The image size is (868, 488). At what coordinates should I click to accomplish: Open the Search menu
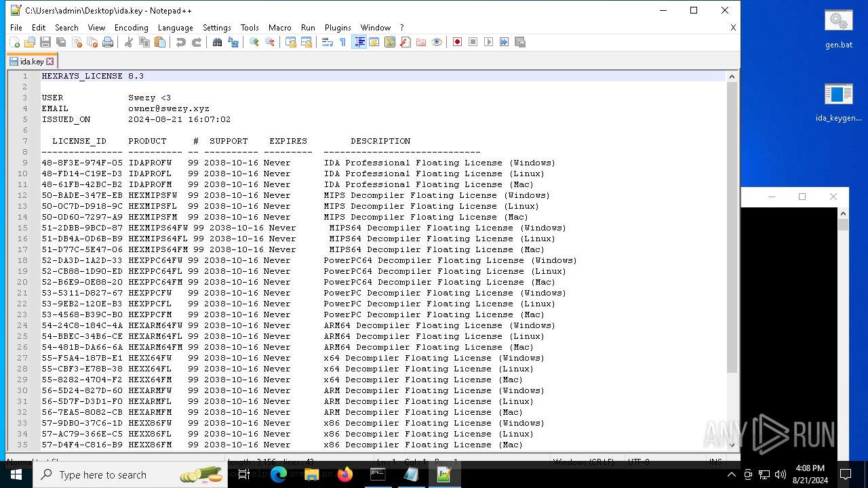tap(66, 28)
